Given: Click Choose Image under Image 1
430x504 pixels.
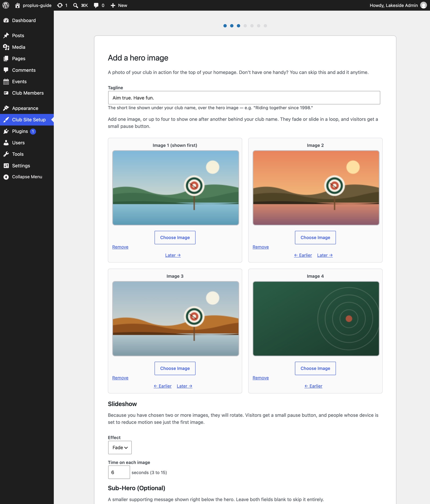Looking at the screenshot, I should (x=175, y=238).
